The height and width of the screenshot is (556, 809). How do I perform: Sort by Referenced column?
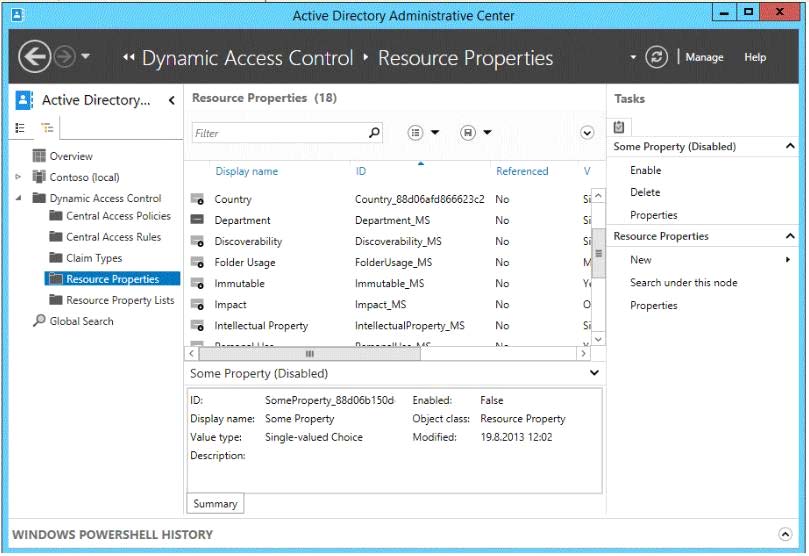click(x=522, y=171)
